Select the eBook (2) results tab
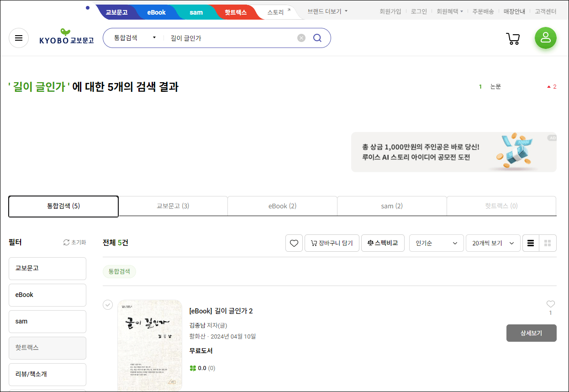Screen dimensions: 569x392 (x=282, y=206)
